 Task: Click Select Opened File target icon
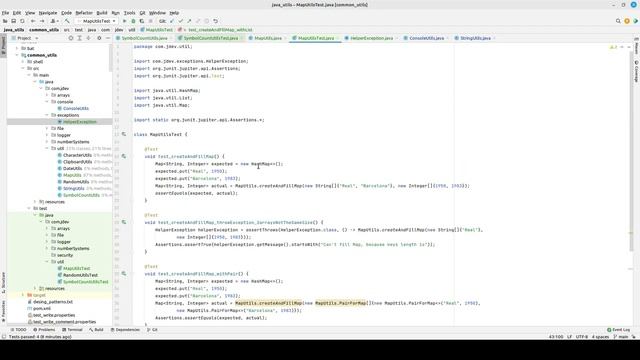click(x=71, y=38)
